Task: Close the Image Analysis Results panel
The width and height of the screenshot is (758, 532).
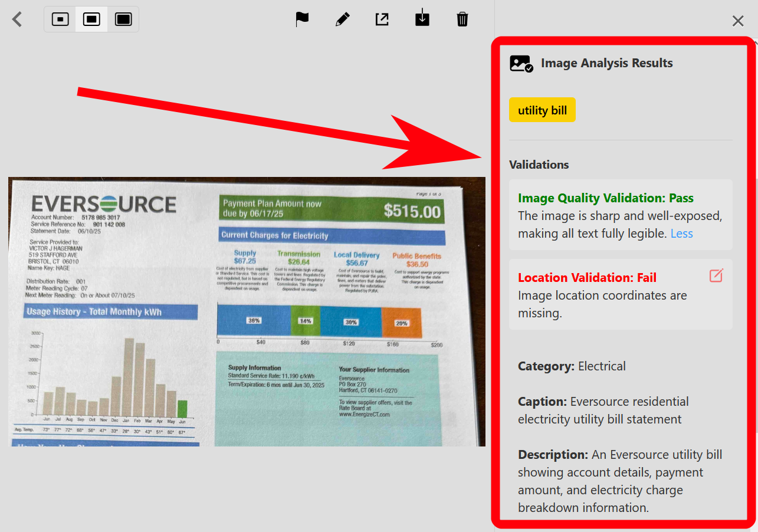Action: coord(738,21)
